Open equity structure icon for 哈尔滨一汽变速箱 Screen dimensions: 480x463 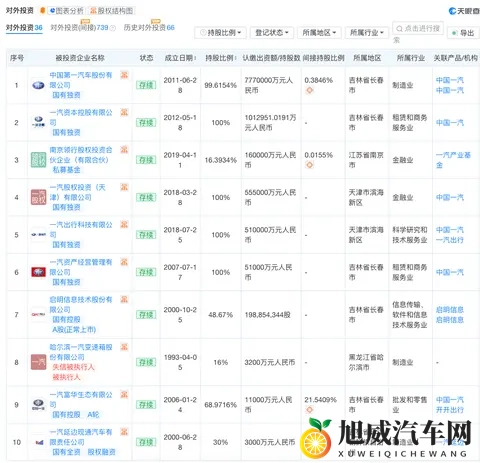pyautogui.click(x=124, y=347)
